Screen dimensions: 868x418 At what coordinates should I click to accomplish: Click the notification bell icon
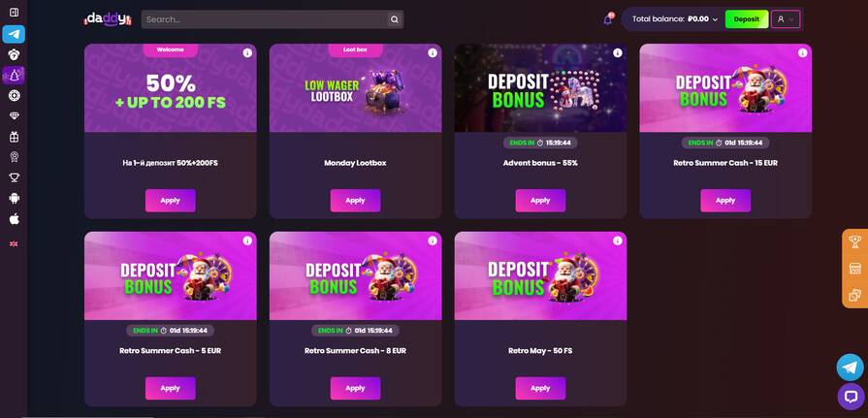click(608, 19)
